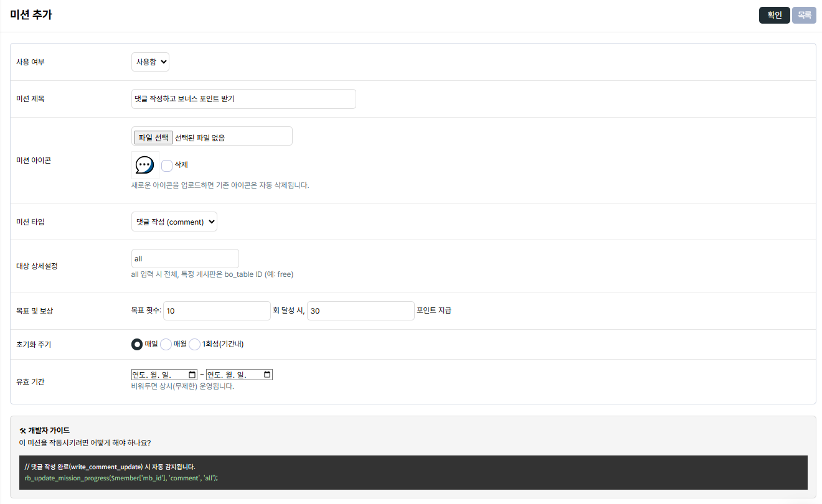Viewport: 822px width, 504px height.
Task: Click the 목표 횟수 input showing 10
Action: [x=217, y=310]
